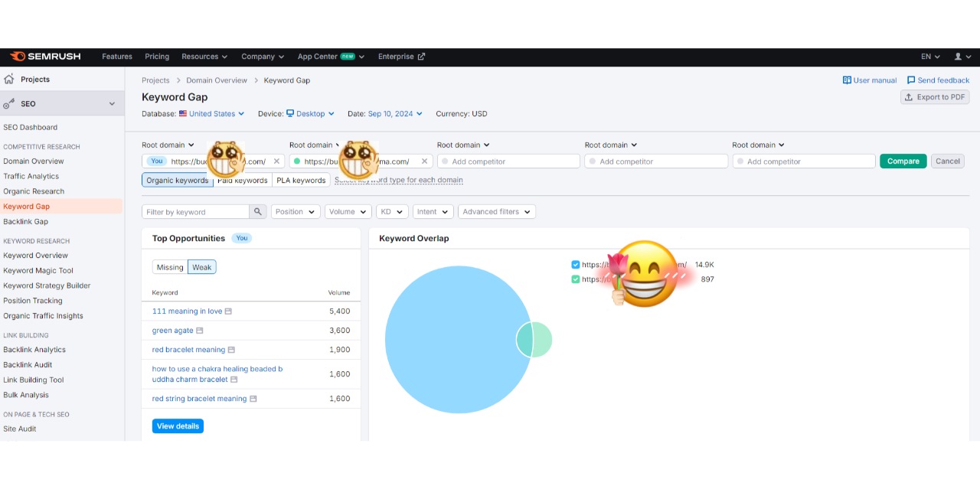Image resolution: width=980 pixels, height=489 pixels.
Task: Open the App Center menu
Action: coord(331,57)
